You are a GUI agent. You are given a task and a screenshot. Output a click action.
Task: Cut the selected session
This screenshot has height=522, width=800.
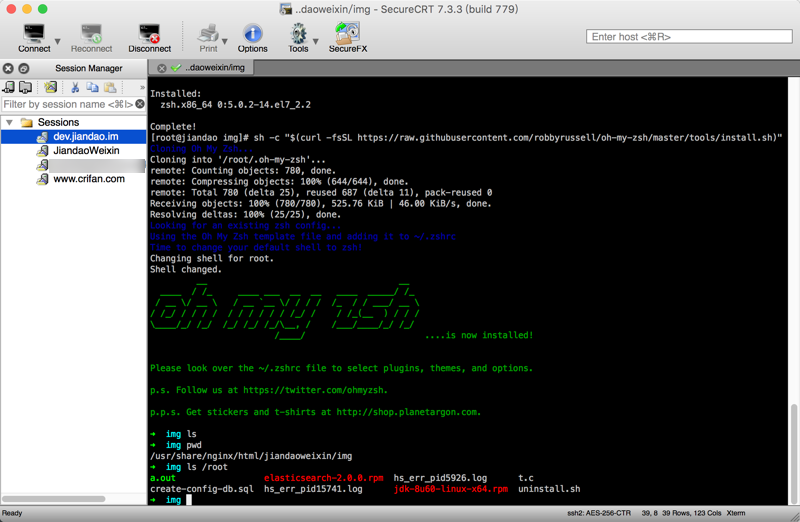75,87
